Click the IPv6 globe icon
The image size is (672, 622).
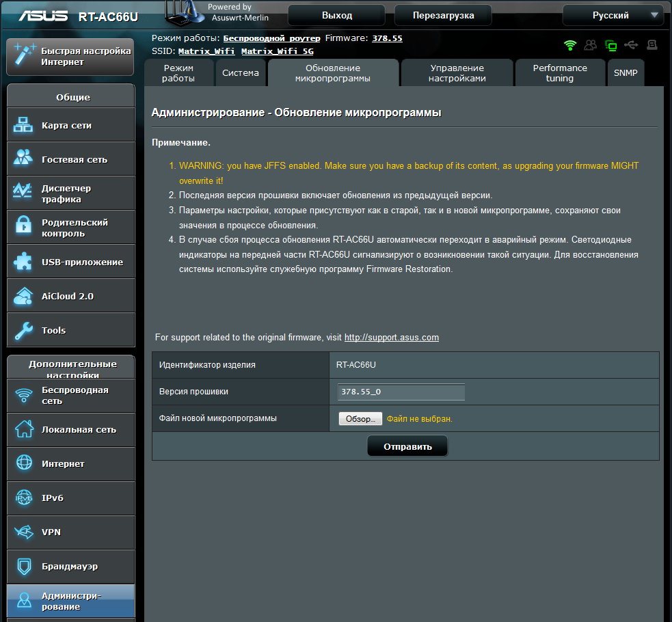(x=24, y=498)
